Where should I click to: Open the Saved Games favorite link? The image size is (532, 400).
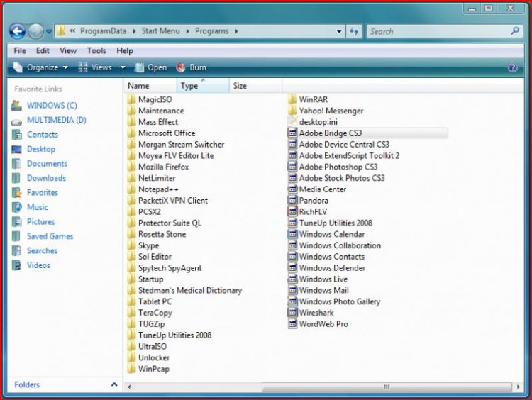(x=50, y=236)
